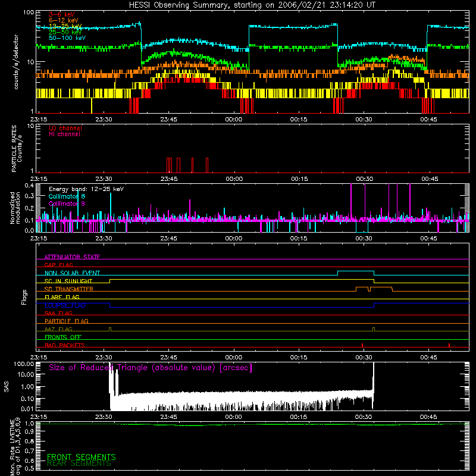Click 23:45 tick under the count-rate plot
Screen dimensions: 476x476
click(x=169, y=120)
